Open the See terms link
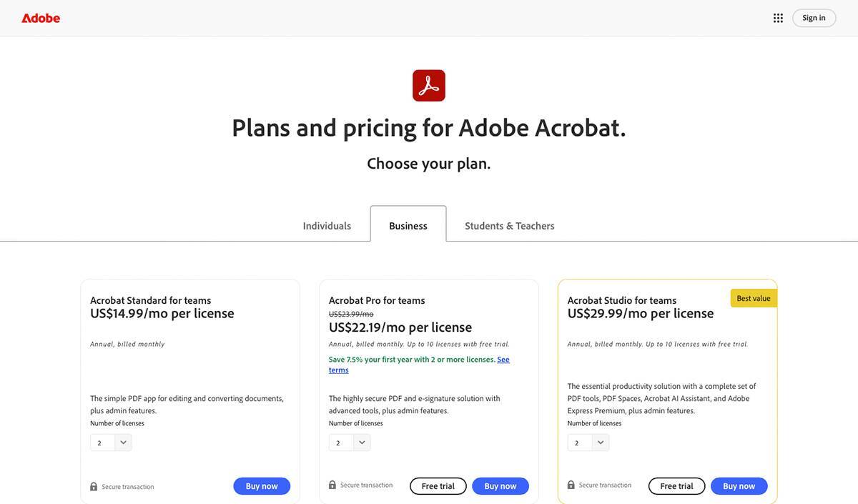This screenshot has width=858, height=504. point(503,360)
